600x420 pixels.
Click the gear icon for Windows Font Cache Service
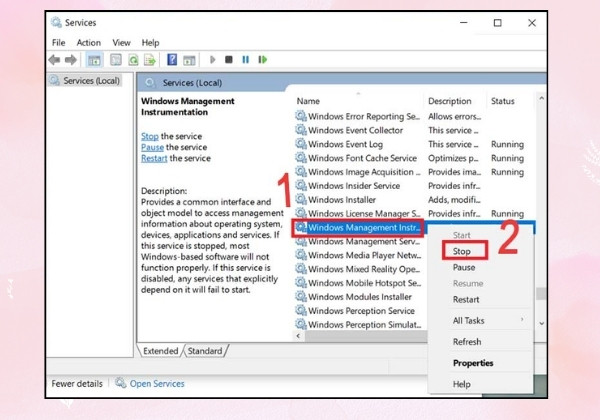301,158
